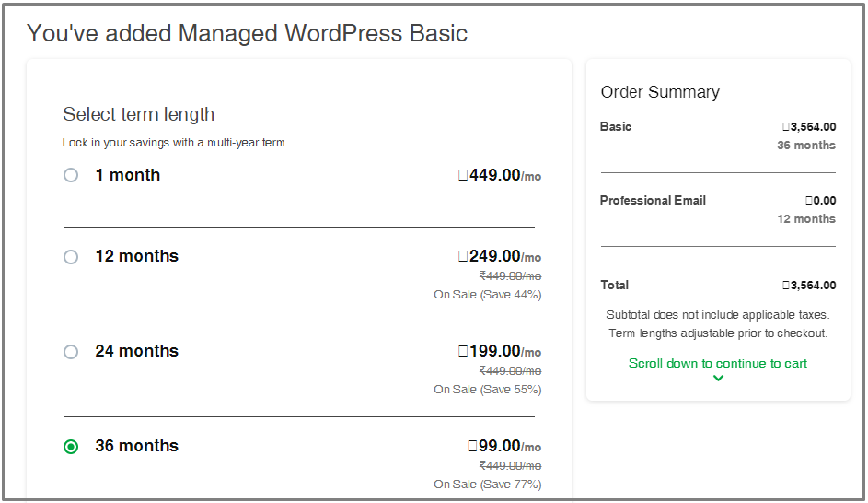The height and width of the screenshot is (503, 868).
Task: Click the Select term length heading
Action: (x=138, y=114)
